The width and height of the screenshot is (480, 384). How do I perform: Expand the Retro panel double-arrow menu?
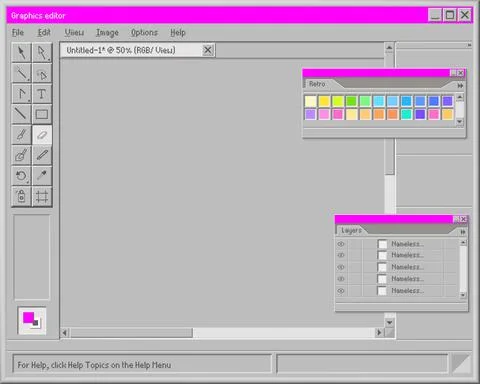460,86
